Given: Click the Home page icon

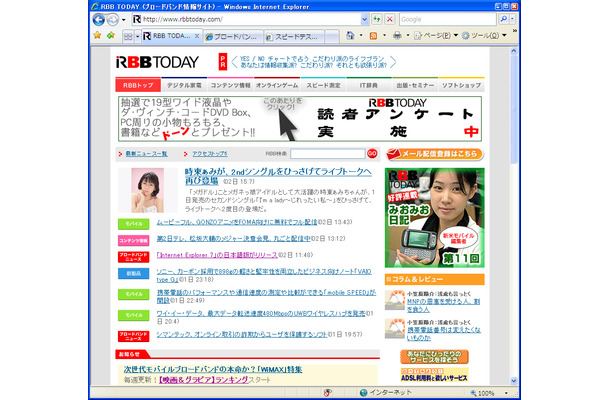Looking at the screenshot, I should pos(350,35).
